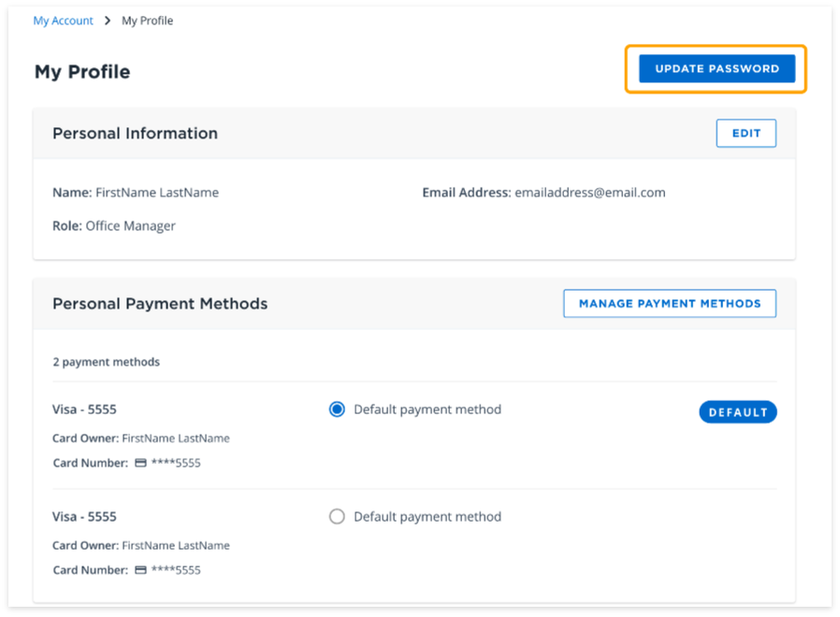
Task: Click the "2 payment methods" count text
Action: coord(106,362)
